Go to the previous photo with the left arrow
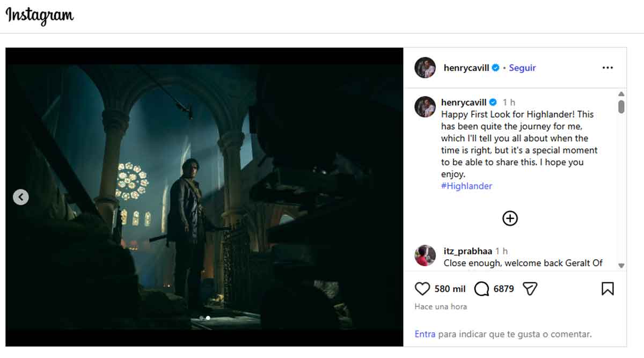The height and width of the screenshot is (358, 644). (20, 196)
